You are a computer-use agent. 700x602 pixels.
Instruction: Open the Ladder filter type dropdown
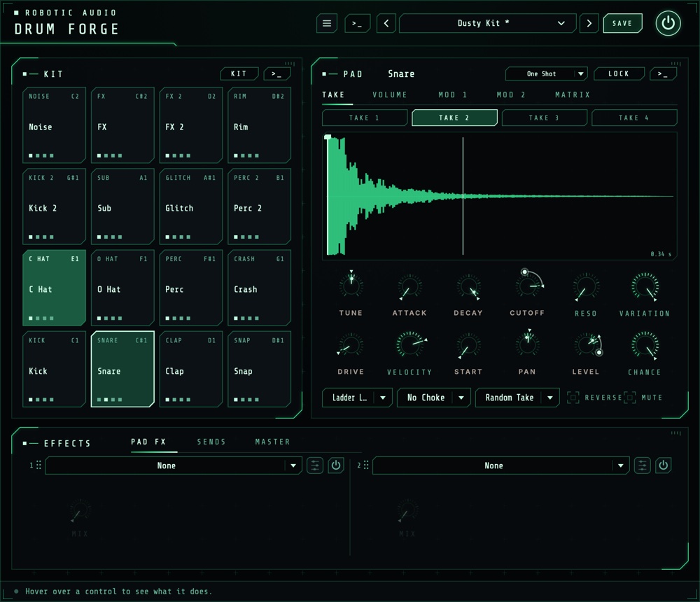[x=357, y=398]
